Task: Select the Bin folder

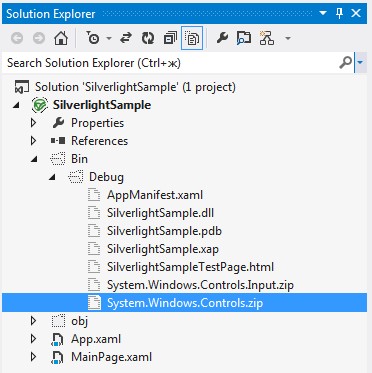Action: (x=79, y=159)
